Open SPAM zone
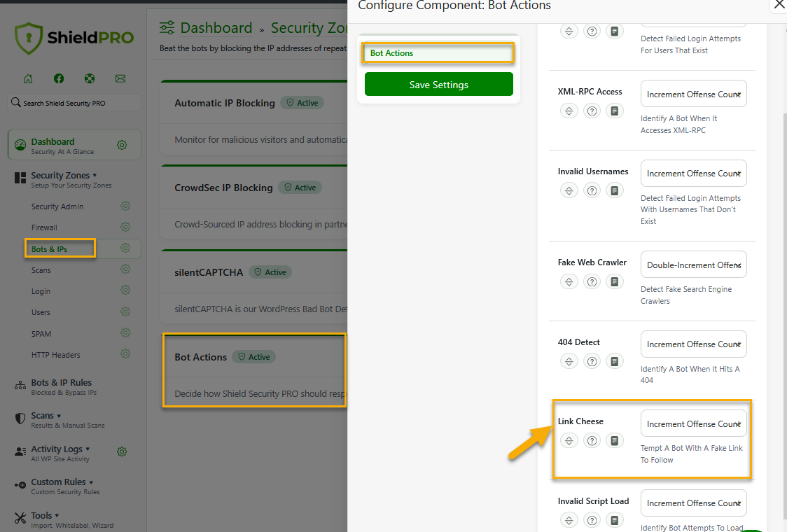The height and width of the screenshot is (532, 787). [41, 334]
